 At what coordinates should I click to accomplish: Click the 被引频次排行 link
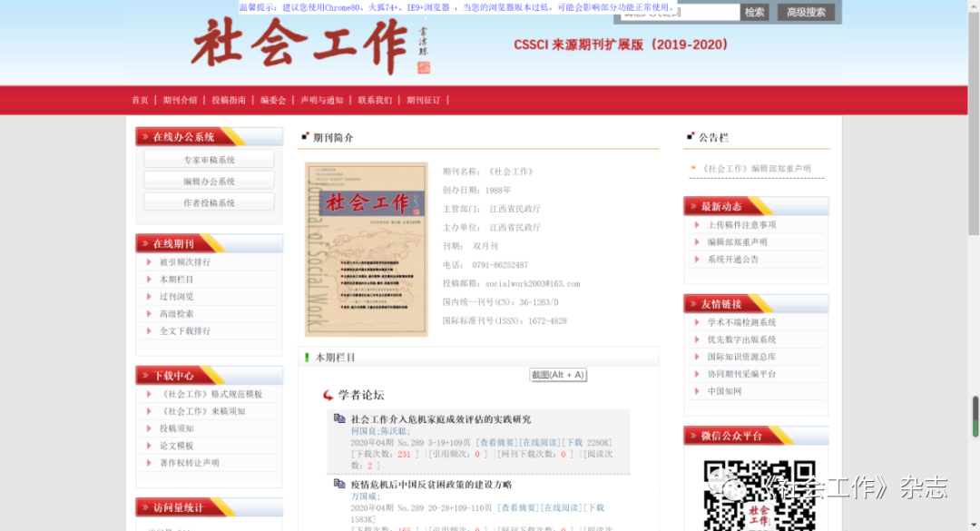point(185,262)
